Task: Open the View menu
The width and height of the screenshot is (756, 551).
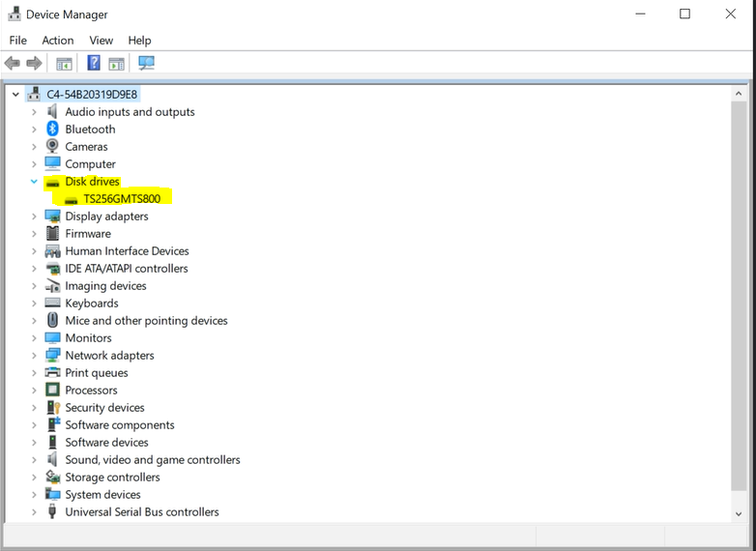Action: (x=101, y=41)
